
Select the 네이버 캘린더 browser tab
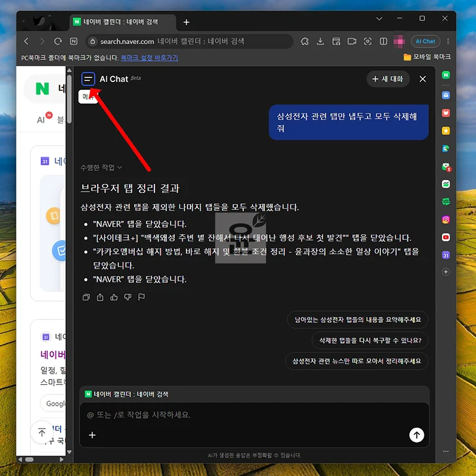tap(123, 22)
